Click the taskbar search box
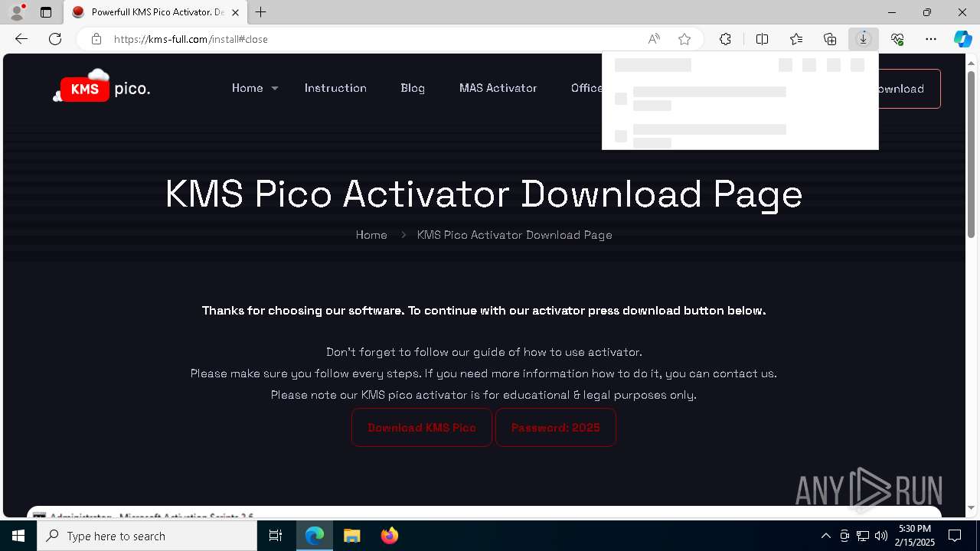The image size is (980, 551). (x=147, y=536)
